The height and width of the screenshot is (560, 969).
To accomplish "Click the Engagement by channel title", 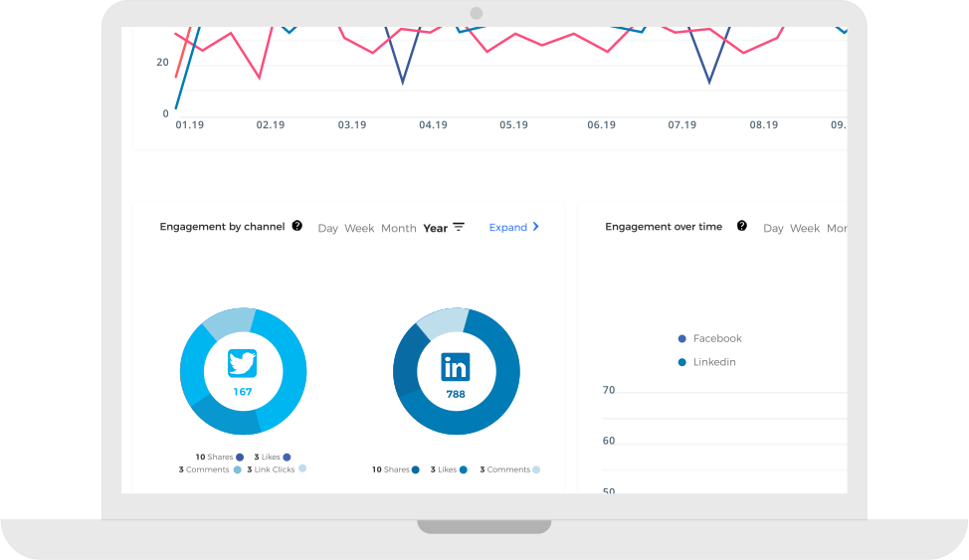I will click(223, 226).
